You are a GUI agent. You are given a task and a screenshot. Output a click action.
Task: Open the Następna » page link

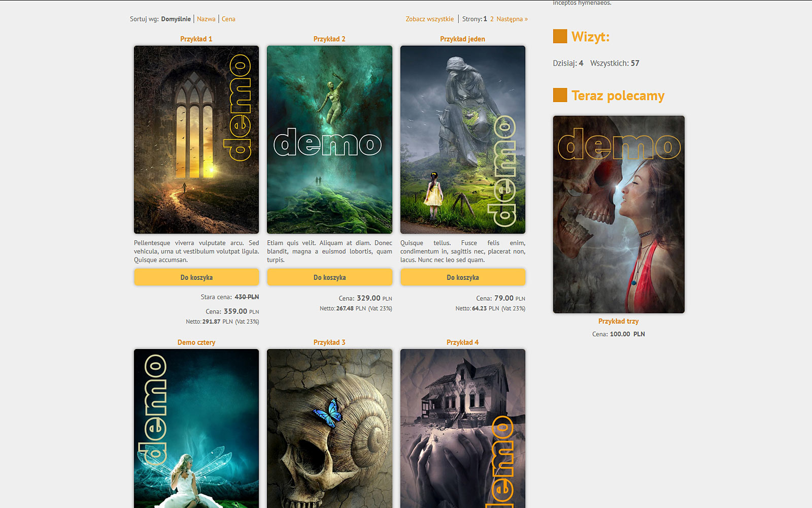coord(512,19)
